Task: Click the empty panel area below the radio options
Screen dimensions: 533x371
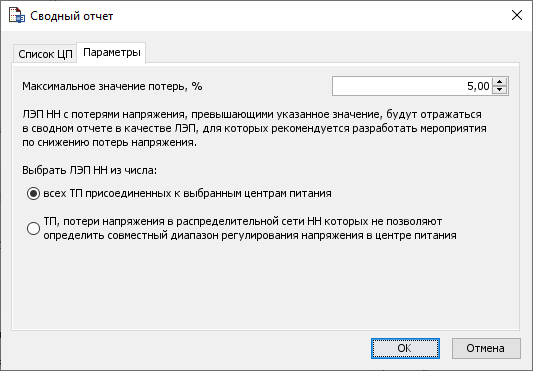Action: pyautogui.click(x=265, y=286)
